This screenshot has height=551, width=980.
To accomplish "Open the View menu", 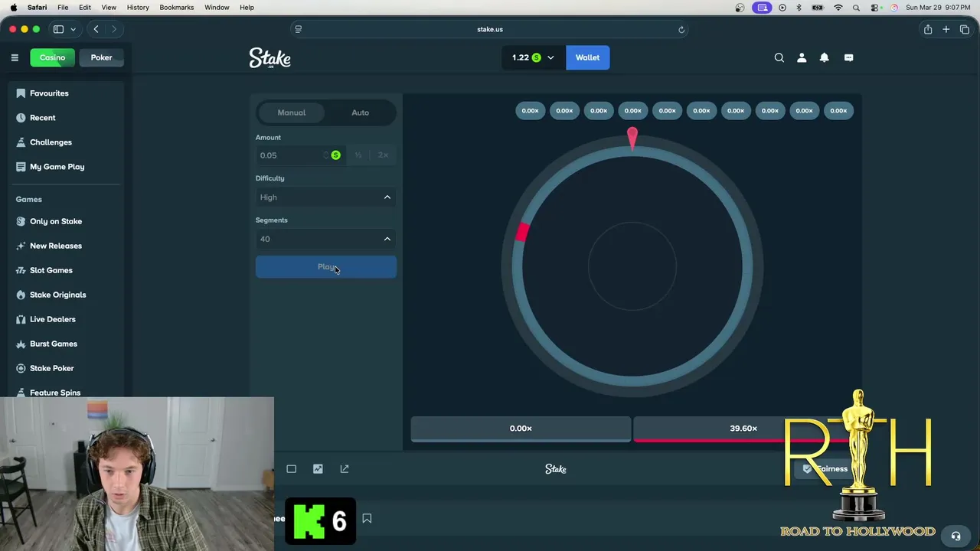I will pyautogui.click(x=109, y=8).
